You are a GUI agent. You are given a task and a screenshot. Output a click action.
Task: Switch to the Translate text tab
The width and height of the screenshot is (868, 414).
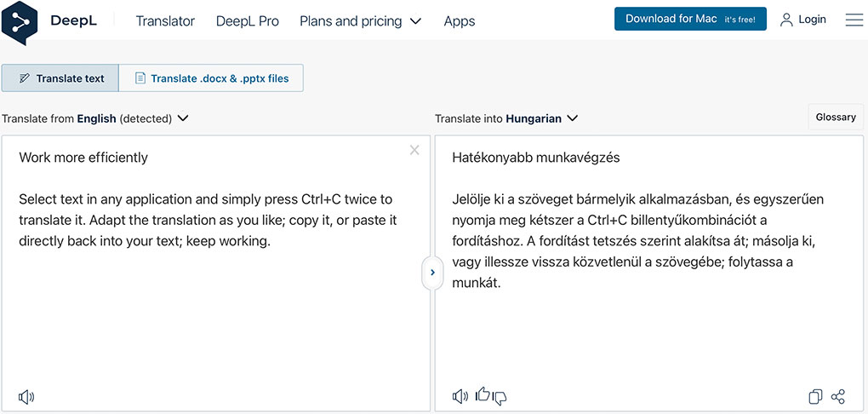[60, 78]
